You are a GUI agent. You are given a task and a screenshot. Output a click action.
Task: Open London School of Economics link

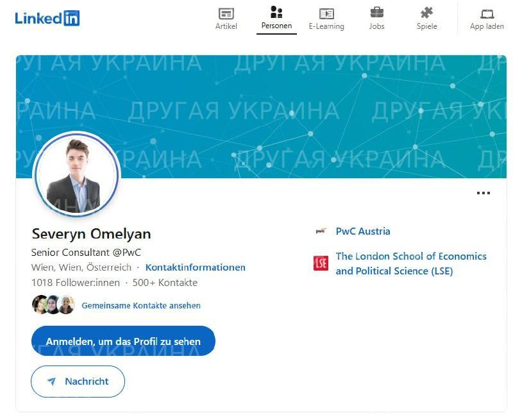pyautogui.click(x=411, y=264)
